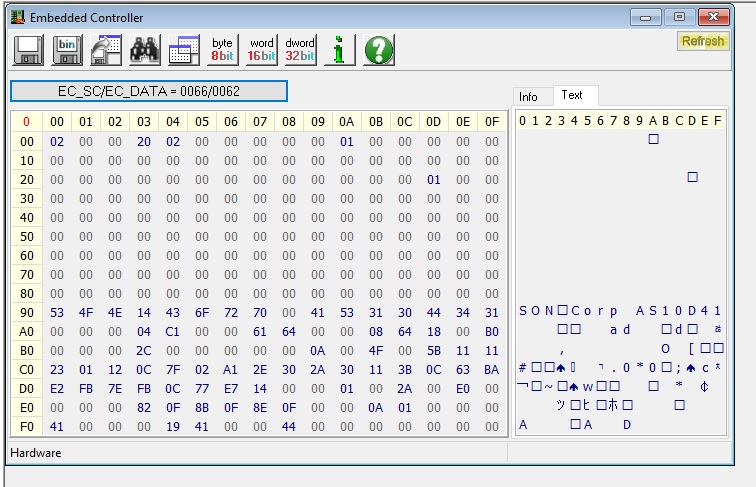Click row header 50 in hex grid

pos(27,237)
